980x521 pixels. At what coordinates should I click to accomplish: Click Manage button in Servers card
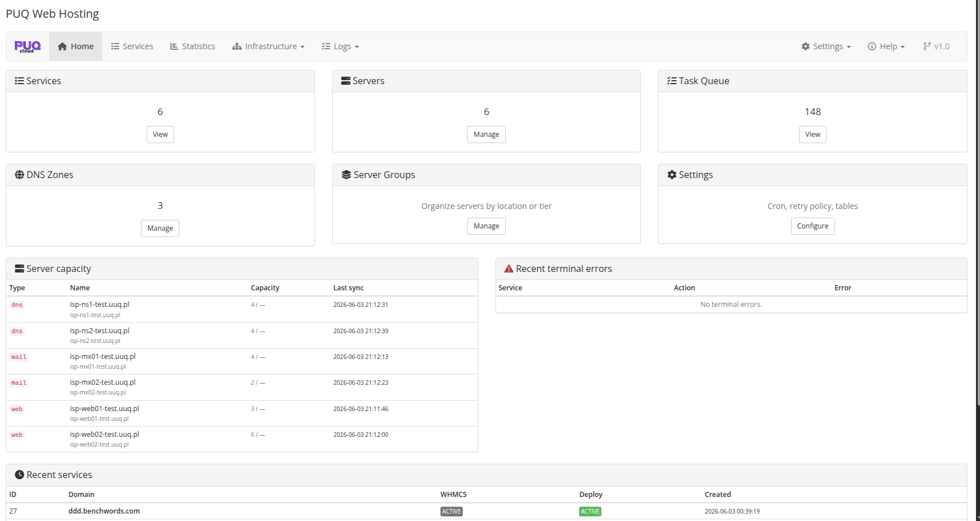(486, 135)
